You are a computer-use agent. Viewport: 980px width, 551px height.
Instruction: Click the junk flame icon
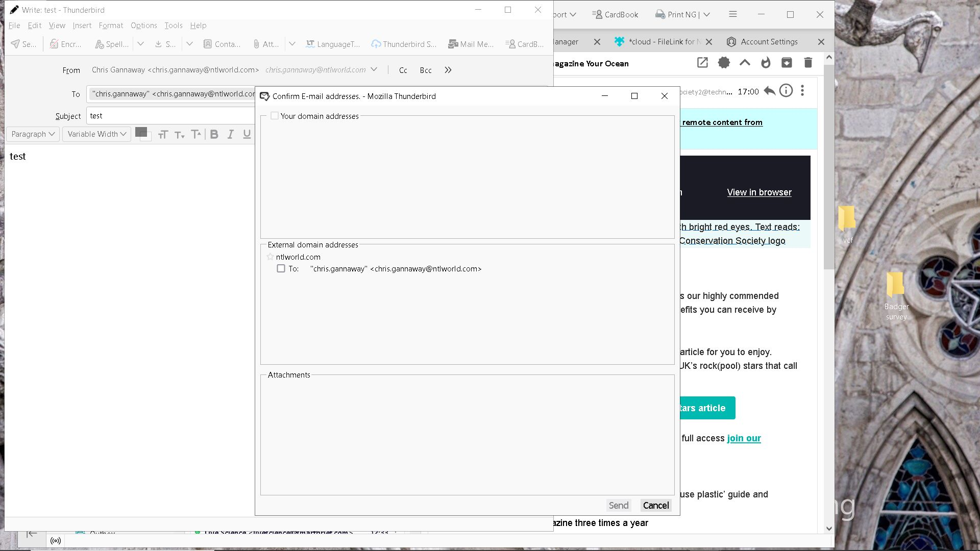(x=766, y=63)
